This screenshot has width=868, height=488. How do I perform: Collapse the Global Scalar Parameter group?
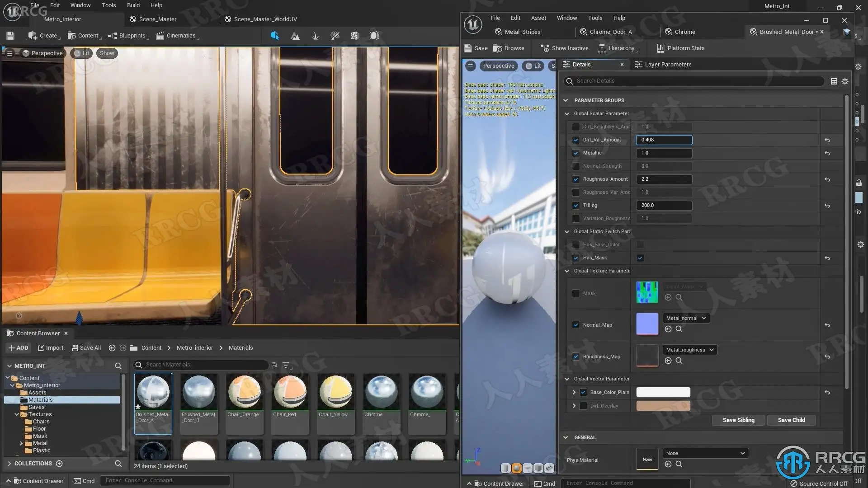(x=566, y=114)
